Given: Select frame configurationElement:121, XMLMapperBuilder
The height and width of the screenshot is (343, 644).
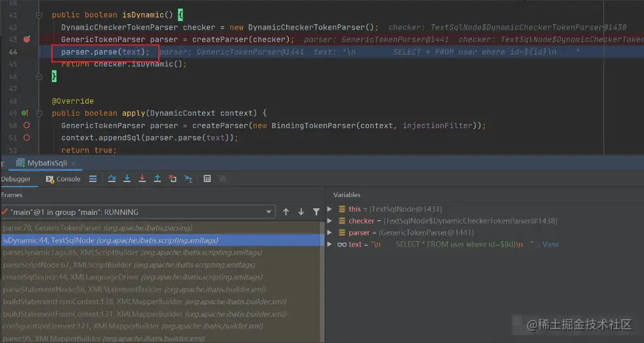Looking at the screenshot, I should tap(162, 326).
